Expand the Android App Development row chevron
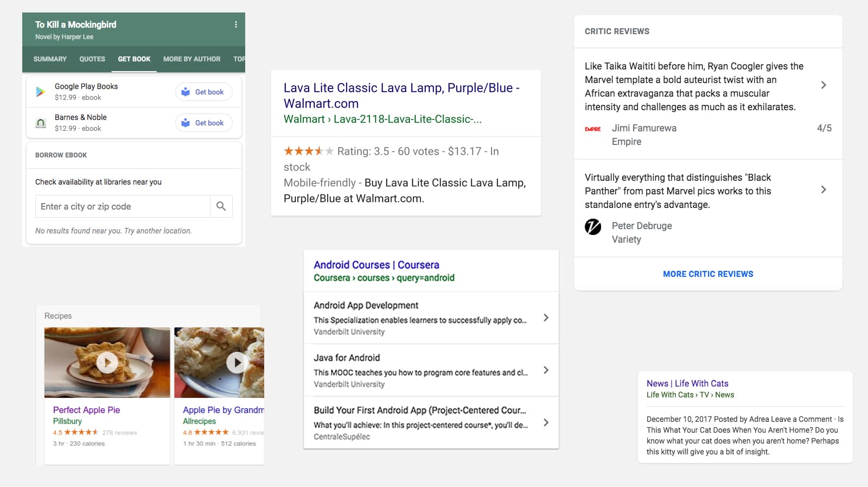 tap(546, 318)
